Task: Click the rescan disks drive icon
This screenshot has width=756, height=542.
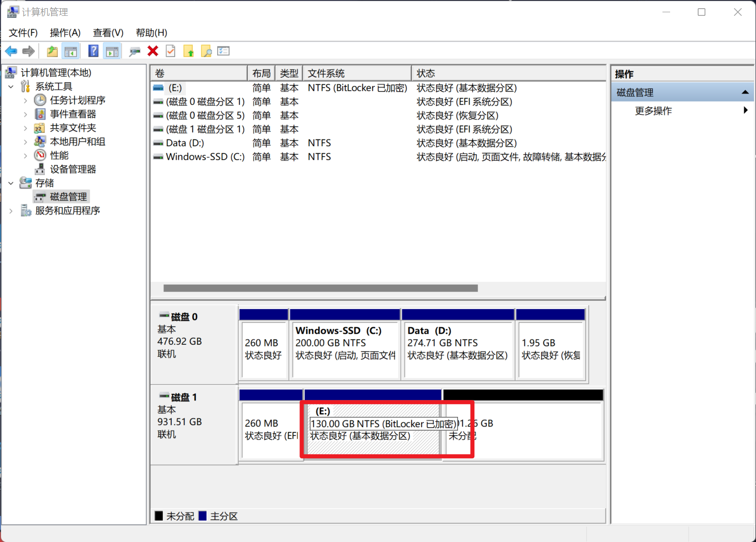Action: [x=135, y=51]
